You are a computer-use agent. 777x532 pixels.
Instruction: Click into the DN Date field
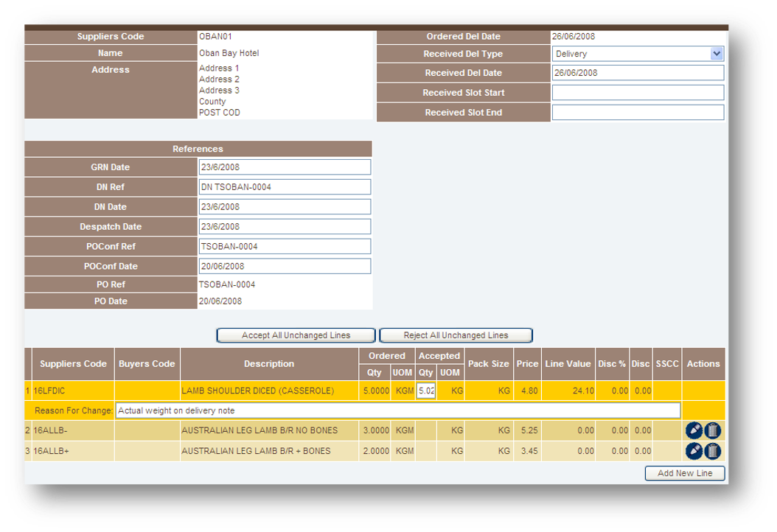(285, 206)
